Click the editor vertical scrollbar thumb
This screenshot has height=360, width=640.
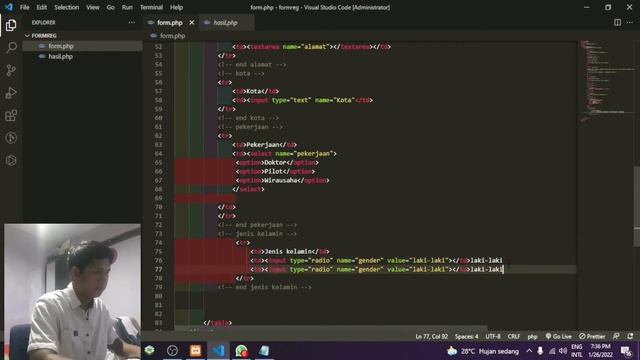pyautogui.click(x=636, y=206)
